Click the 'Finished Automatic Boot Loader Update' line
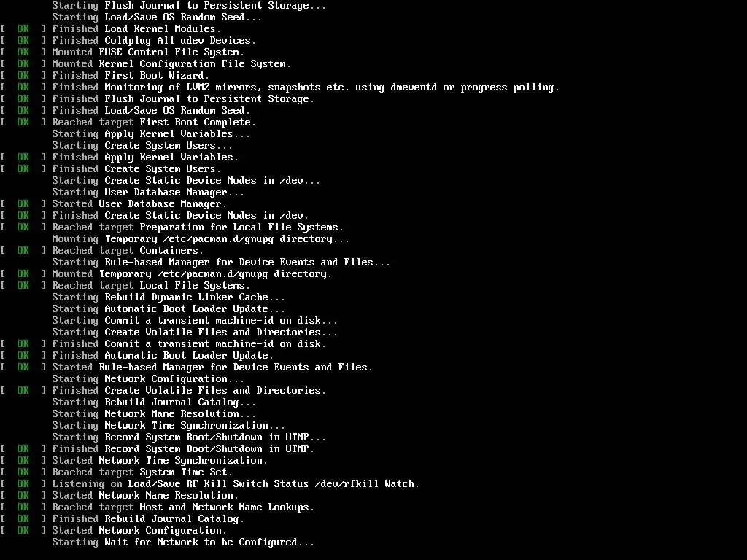The image size is (747, 560). pos(137,356)
